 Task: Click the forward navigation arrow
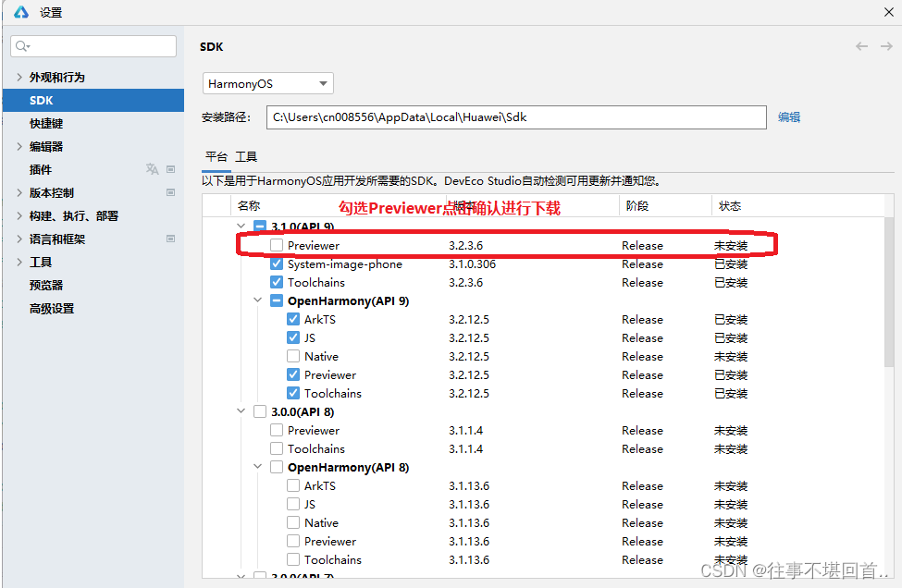pos(886,46)
